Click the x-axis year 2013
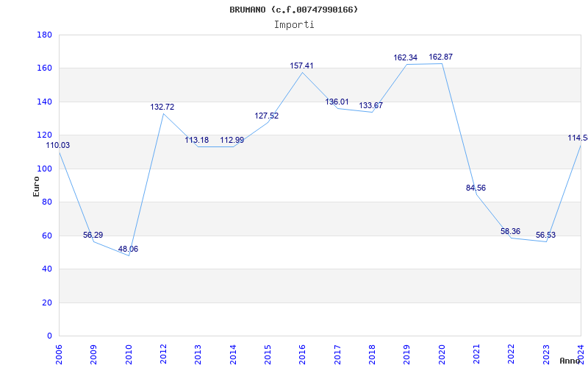Viewport: 588px width, 368px height. click(198, 355)
